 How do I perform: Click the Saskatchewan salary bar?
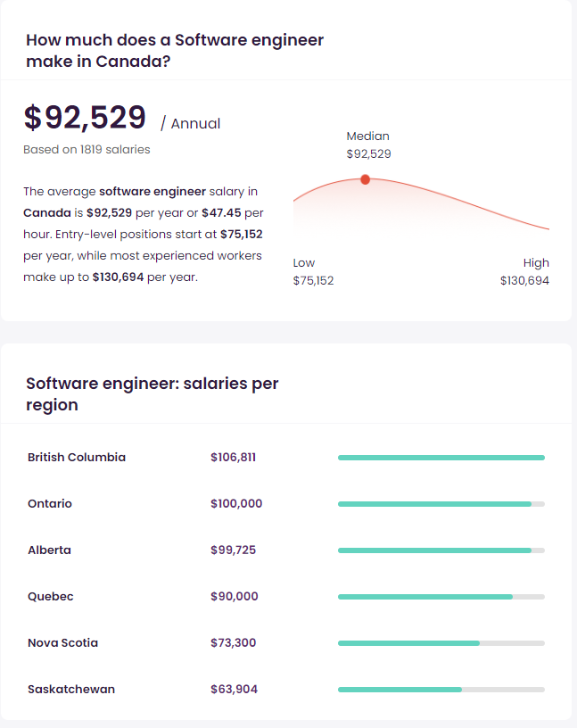pyautogui.click(x=441, y=690)
